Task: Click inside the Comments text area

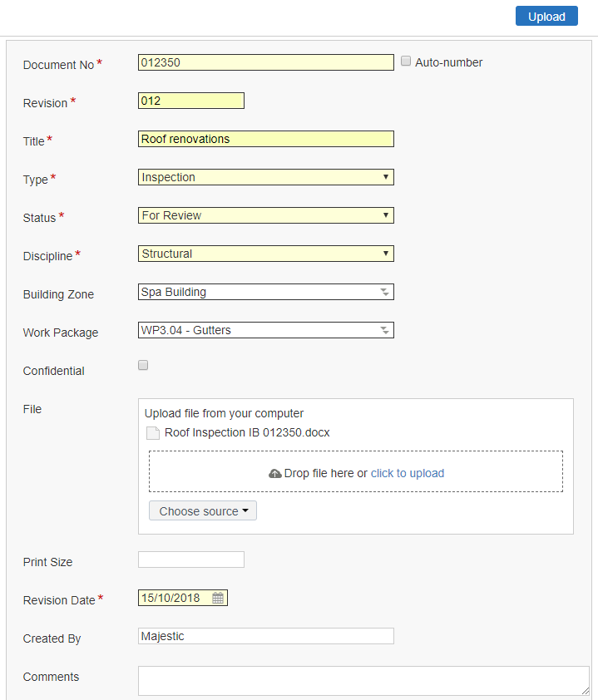Action: (x=363, y=681)
